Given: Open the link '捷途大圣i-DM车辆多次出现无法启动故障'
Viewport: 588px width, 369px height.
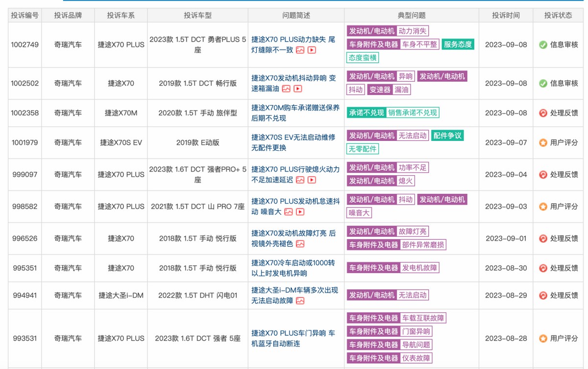Looking at the screenshot, I should tap(295, 296).
